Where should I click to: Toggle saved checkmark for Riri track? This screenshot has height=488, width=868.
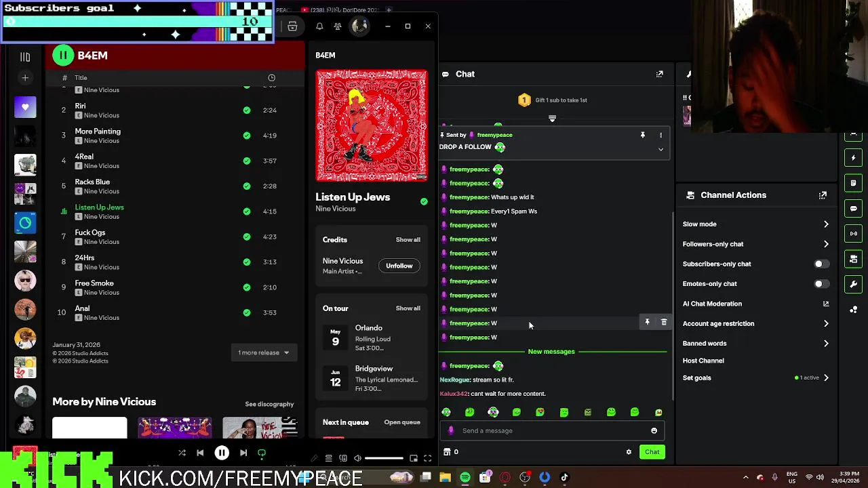click(247, 110)
